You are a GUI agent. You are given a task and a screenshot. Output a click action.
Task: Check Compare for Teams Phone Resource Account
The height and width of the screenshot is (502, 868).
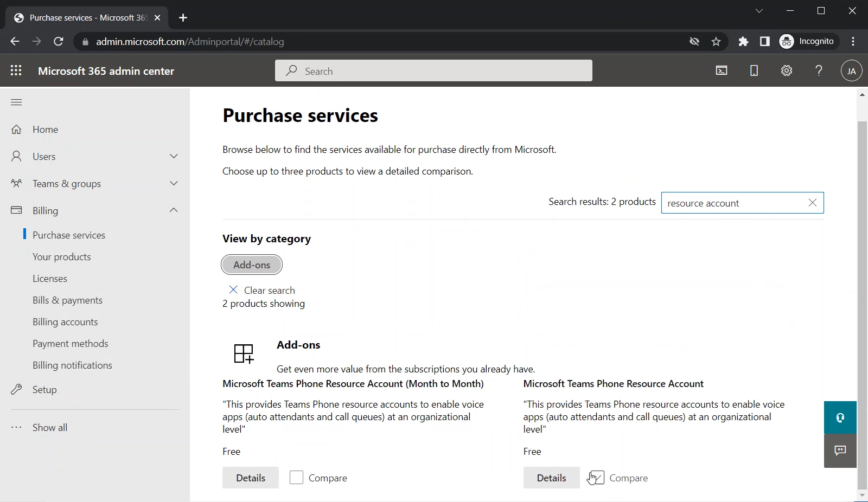pos(597,478)
